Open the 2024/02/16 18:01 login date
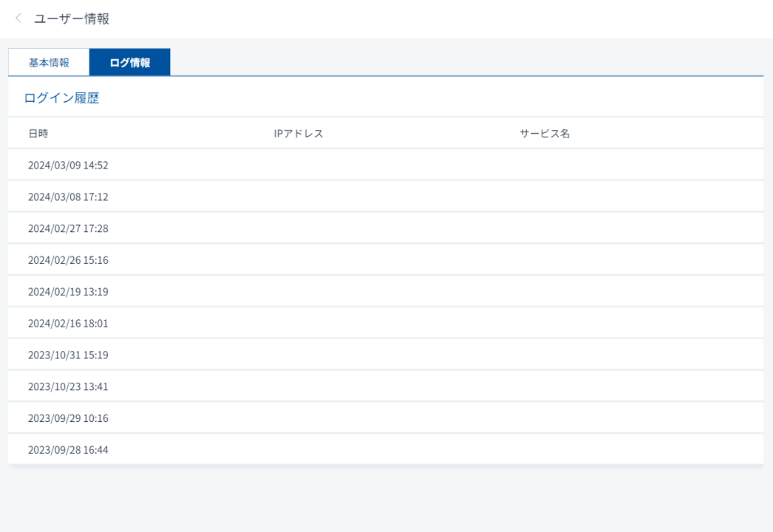This screenshot has height=532, width=773. coord(68,324)
